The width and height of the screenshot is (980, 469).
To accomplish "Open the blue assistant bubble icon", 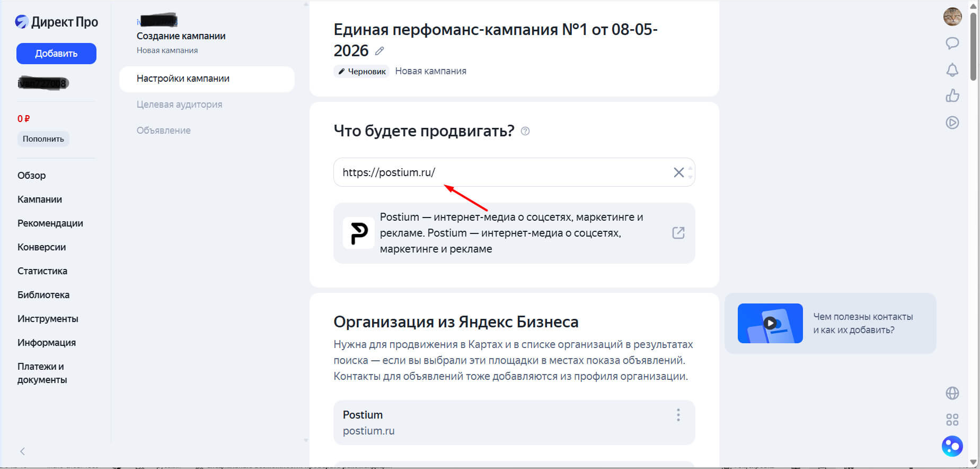I will click(952, 446).
